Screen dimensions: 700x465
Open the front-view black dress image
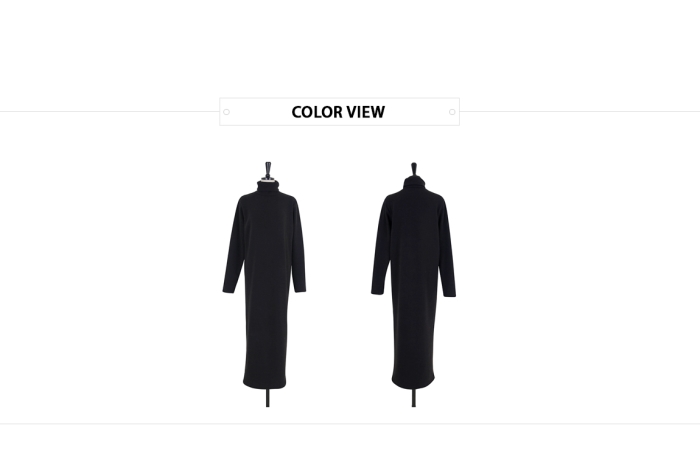coord(264,284)
